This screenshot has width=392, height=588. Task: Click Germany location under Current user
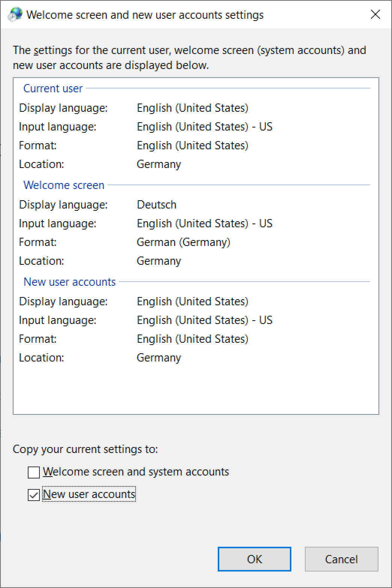(x=159, y=164)
